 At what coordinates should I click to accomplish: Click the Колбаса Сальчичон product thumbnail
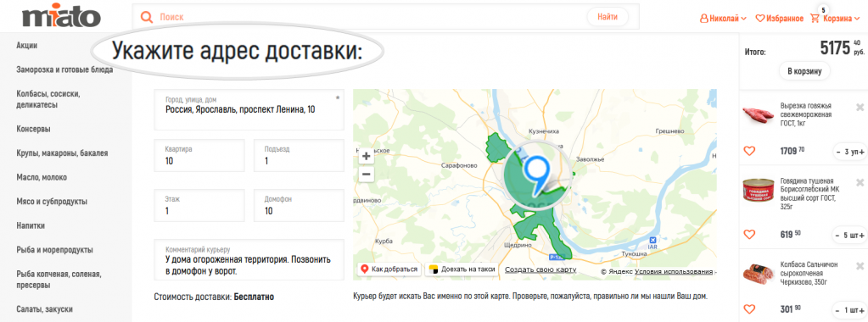click(758, 273)
